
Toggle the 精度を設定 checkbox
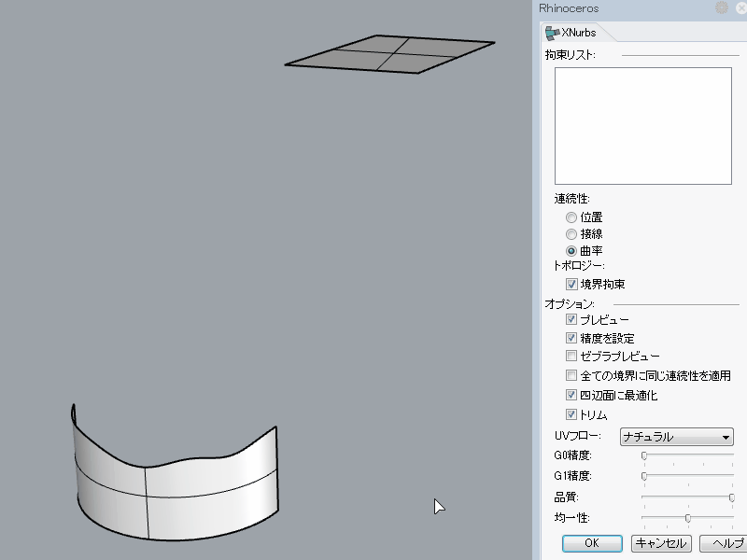coord(571,338)
